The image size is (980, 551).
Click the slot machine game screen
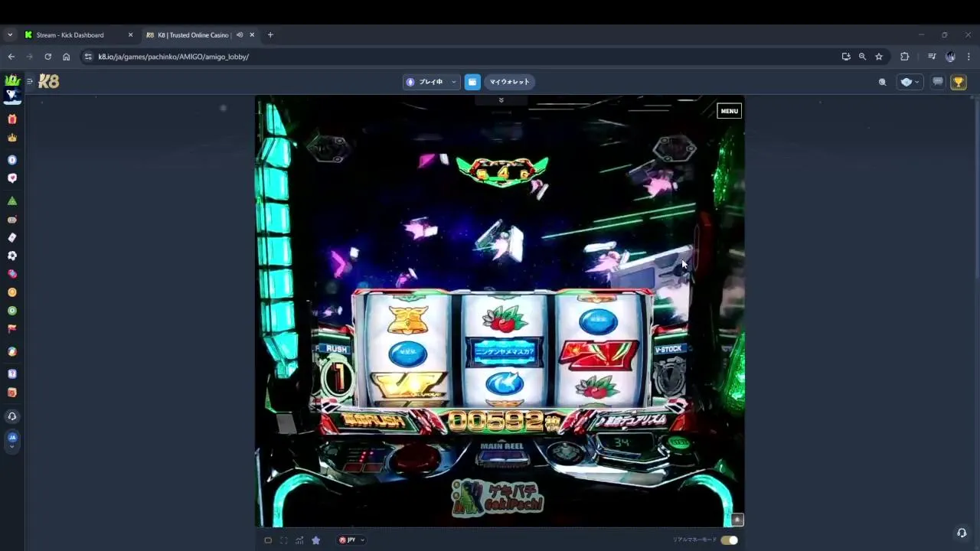[x=499, y=311]
